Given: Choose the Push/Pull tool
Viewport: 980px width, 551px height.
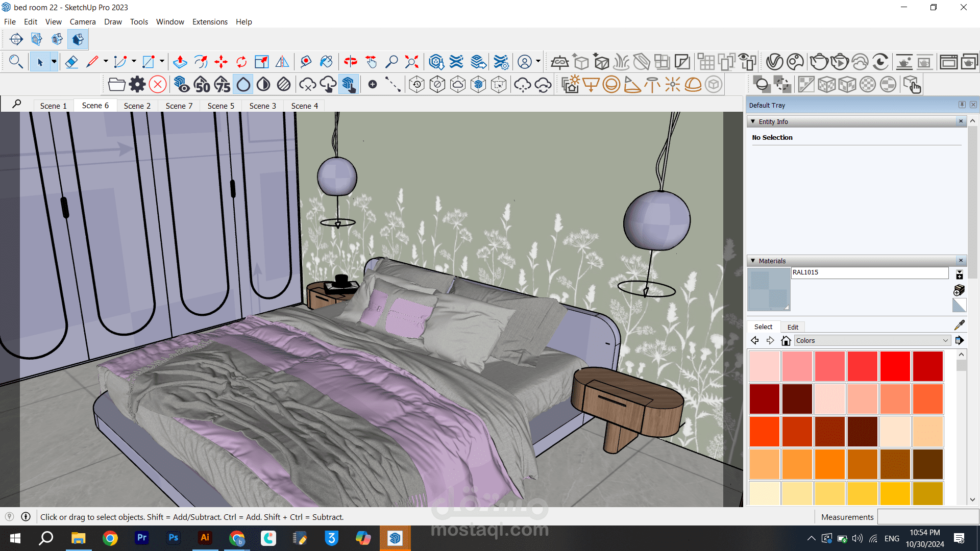Looking at the screenshot, I should [x=180, y=62].
